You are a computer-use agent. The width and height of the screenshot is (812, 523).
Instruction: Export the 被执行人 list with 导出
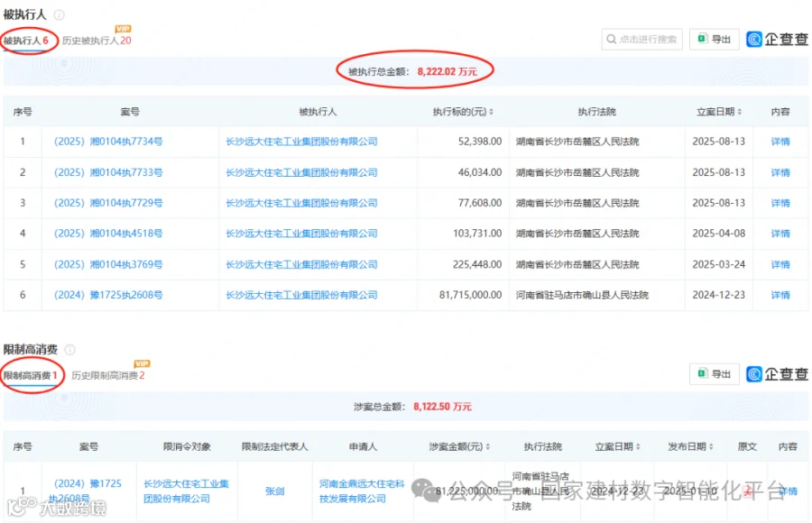coord(715,40)
